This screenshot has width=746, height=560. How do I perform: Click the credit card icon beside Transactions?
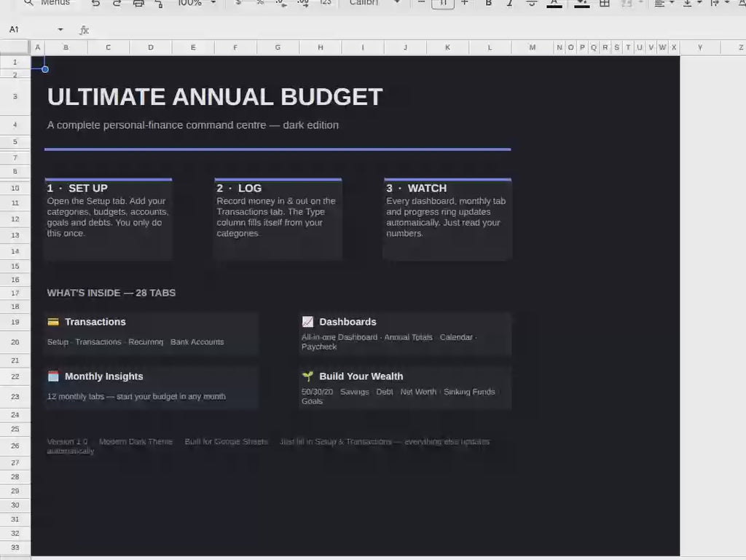coord(53,322)
